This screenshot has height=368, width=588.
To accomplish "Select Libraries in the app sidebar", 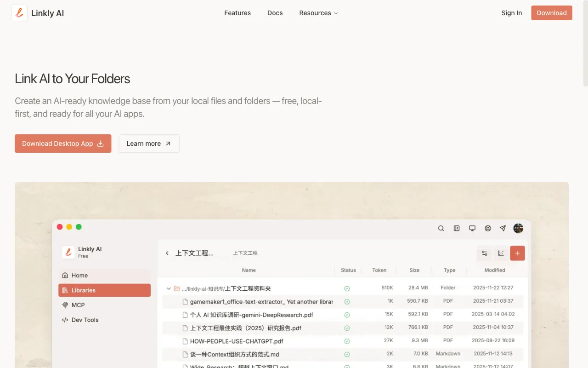I will pyautogui.click(x=104, y=290).
